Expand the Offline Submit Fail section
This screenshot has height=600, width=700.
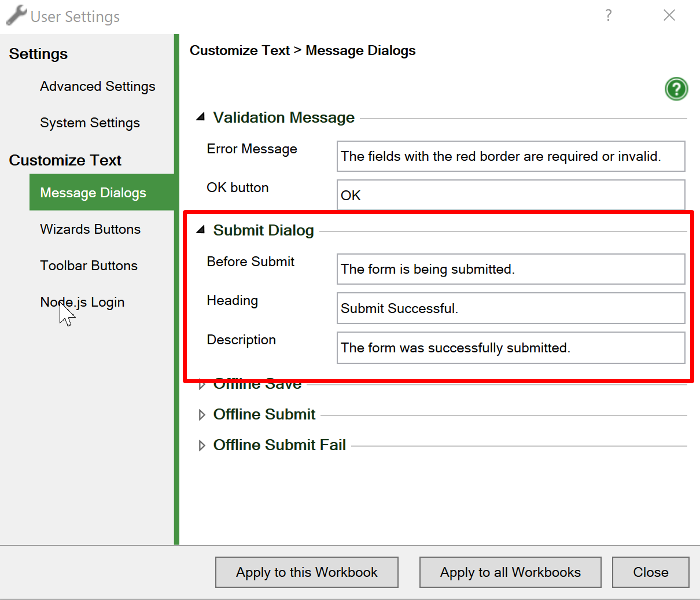point(202,445)
